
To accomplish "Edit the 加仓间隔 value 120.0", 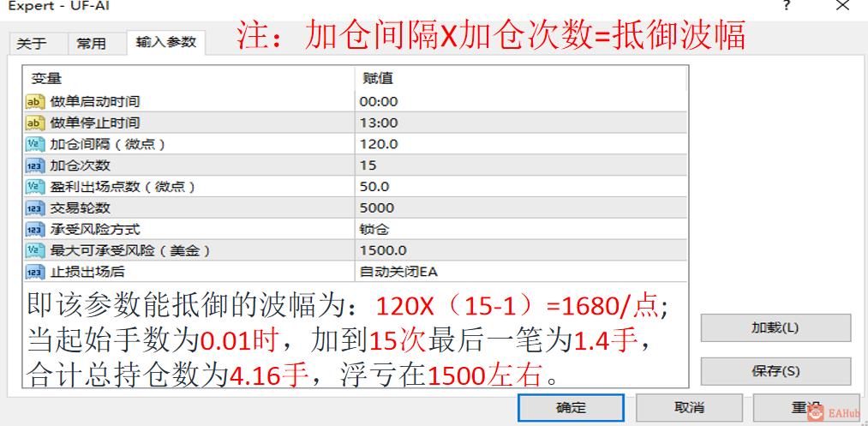I will pyautogui.click(x=520, y=144).
